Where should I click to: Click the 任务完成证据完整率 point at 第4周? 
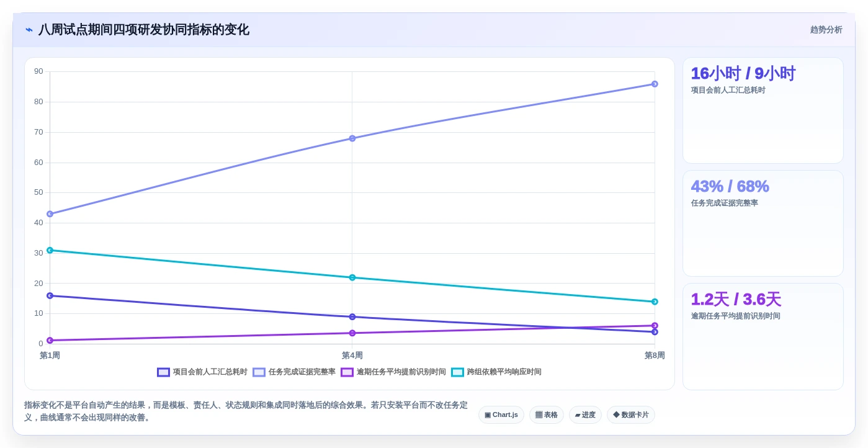coord(352,138)
